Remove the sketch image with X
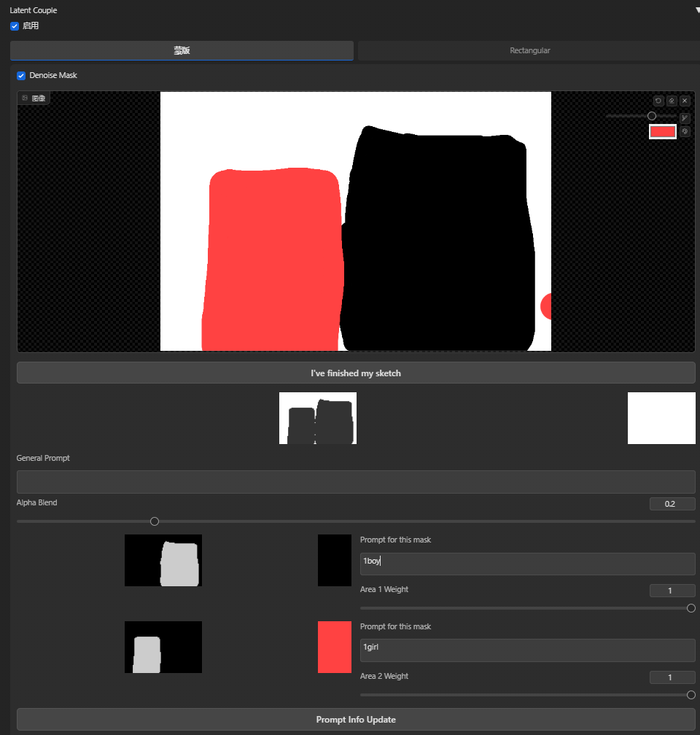Screen dimensions: 700x735 tap(685, 101)
